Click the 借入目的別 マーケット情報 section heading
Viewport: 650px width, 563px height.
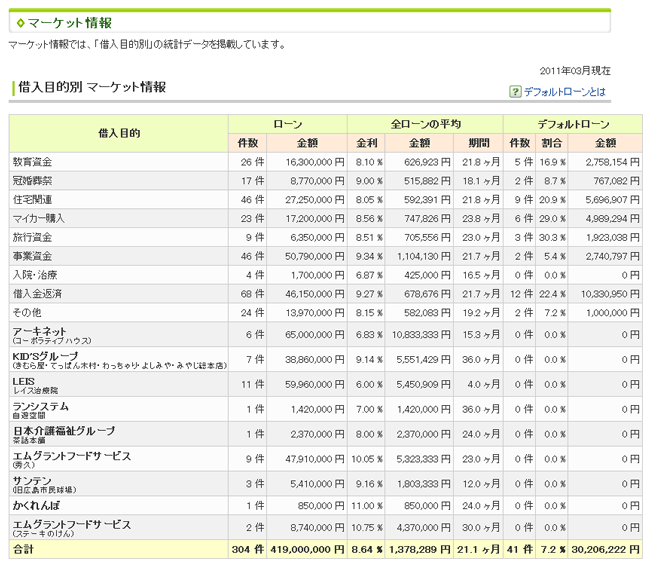point(92,87)
